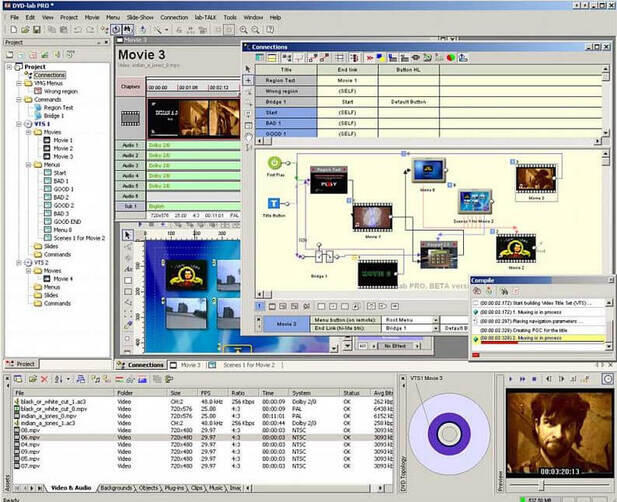
Task: Click the help question-mark toolbar icon
Action: (x=270, y=30)
